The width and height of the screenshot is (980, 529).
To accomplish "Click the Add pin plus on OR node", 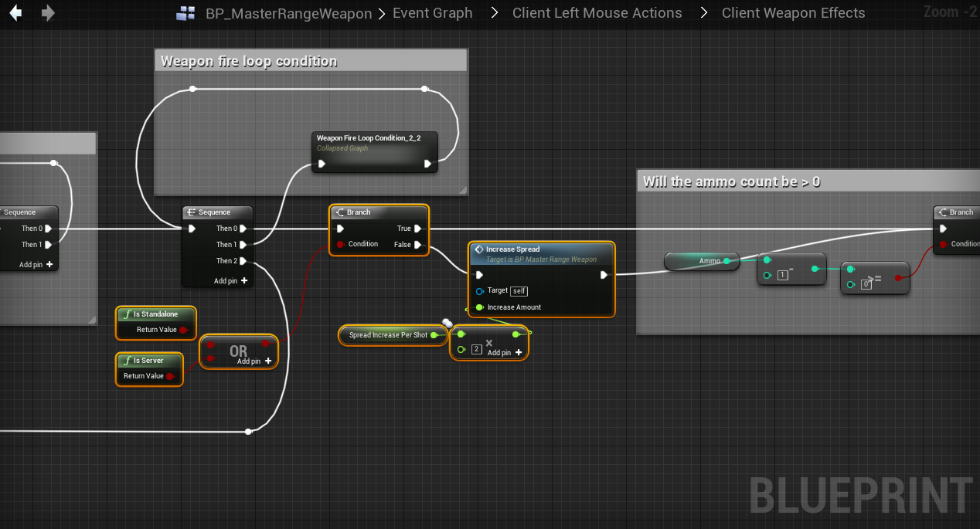I will [268, 361].
